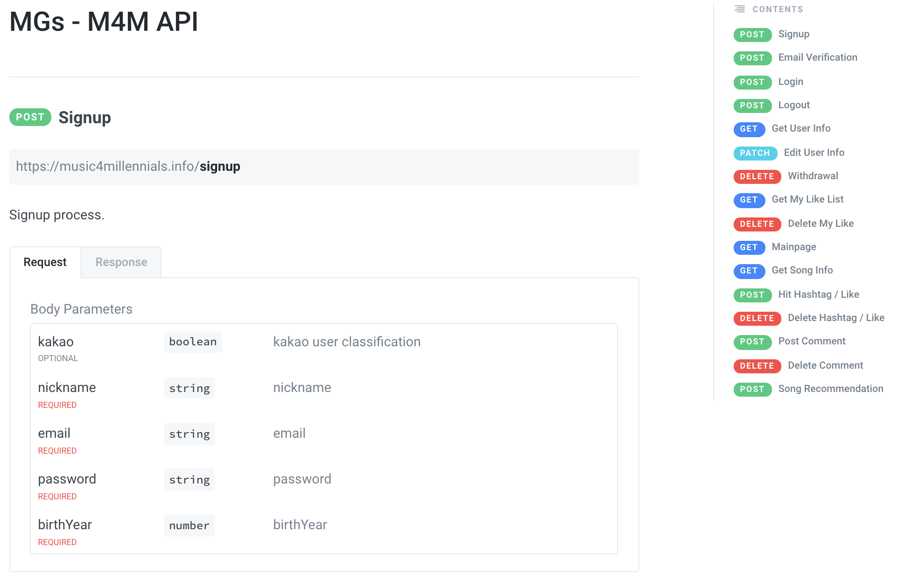Click the GET badge beside Mainpage
Viewport: 912px width, 588px height.
749,247
